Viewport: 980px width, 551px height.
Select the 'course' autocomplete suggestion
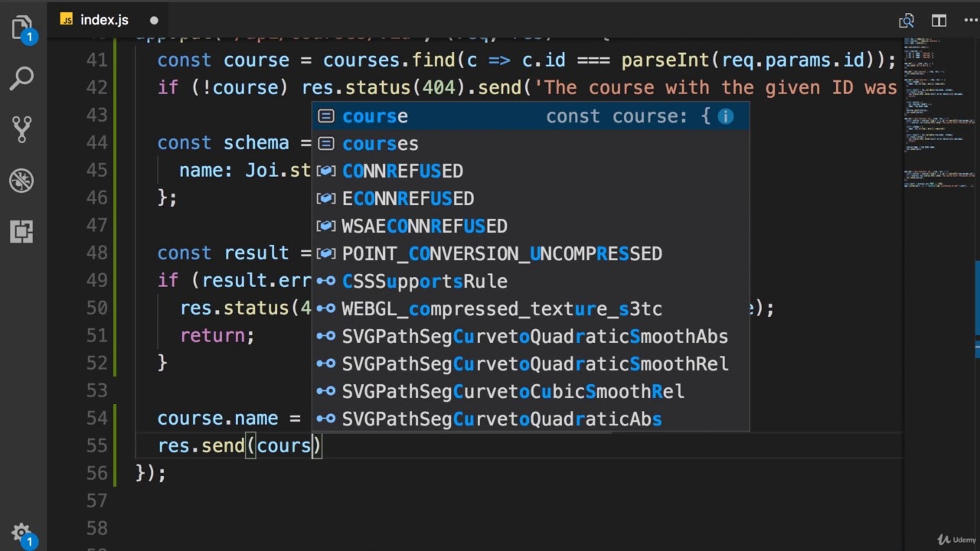pyautogui.click(x=531, y=116)
